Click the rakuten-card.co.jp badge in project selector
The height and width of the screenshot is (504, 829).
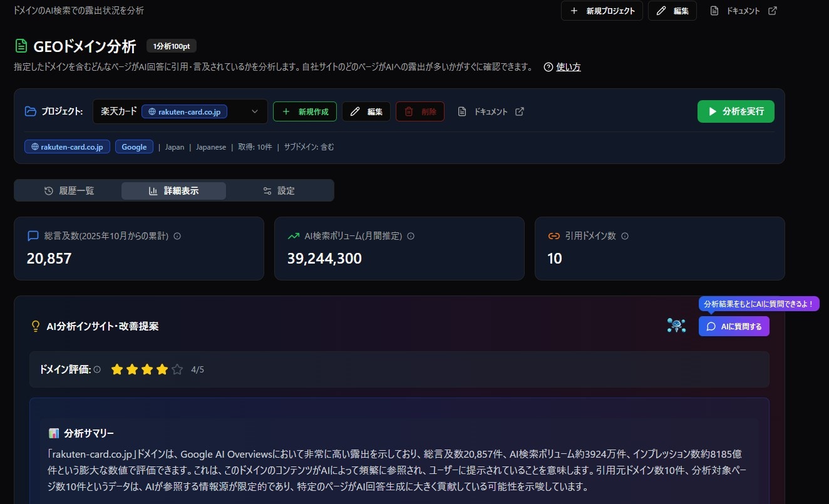[x=184, y=111]
